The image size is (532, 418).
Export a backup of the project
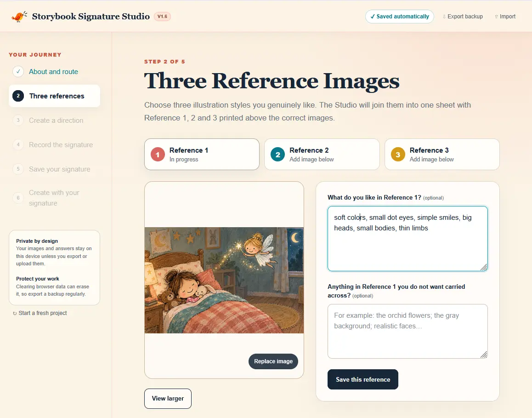pos(463,16)
